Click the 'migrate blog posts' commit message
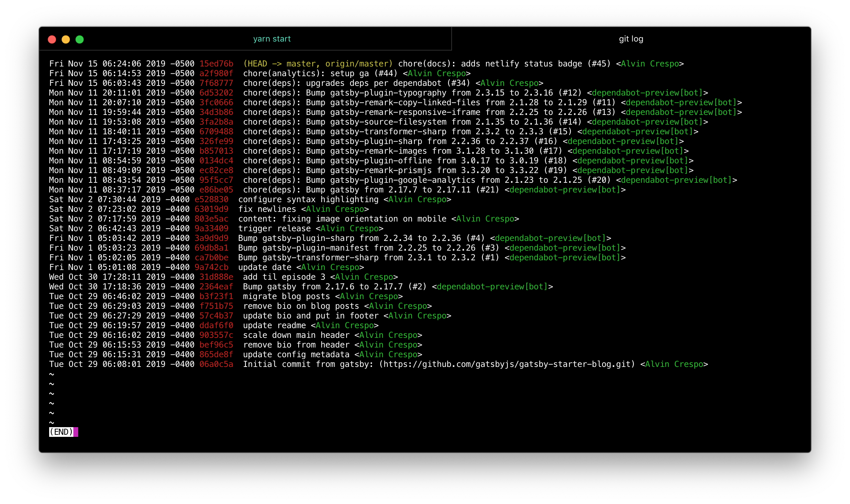The height and width of the screenshot is (504, 850). (286, 296)
